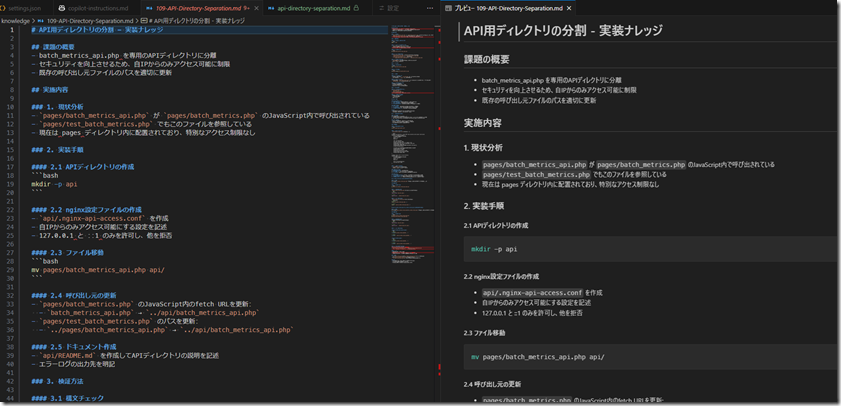Click '#### 2.4 呼び出し元の更新' source line
841x406 pixels.
[75, 295]
